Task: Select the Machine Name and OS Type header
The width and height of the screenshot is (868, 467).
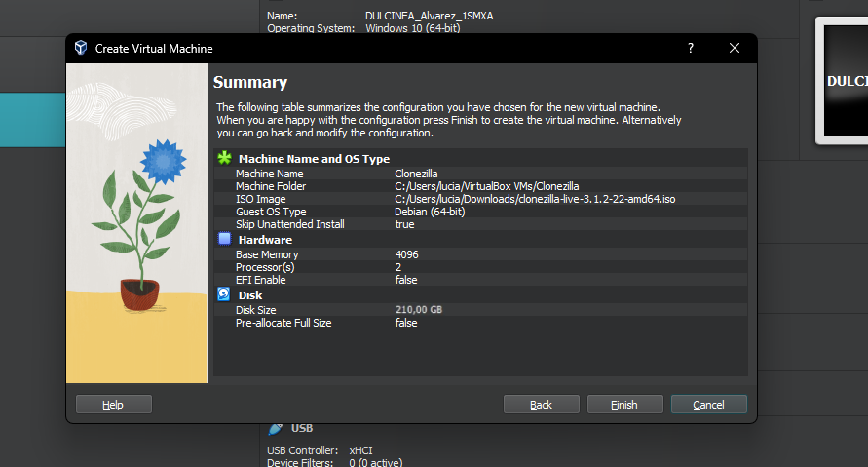Action: pyautogui.click(x=314, y=159)
